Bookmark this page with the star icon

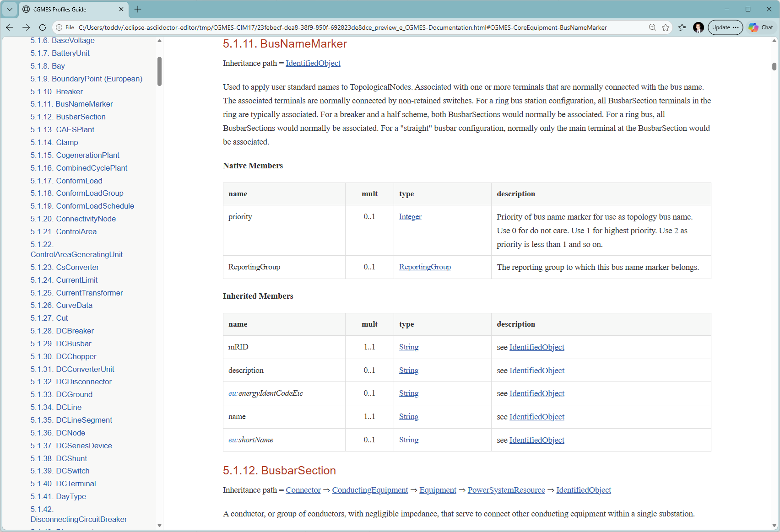tap(666, 27)
